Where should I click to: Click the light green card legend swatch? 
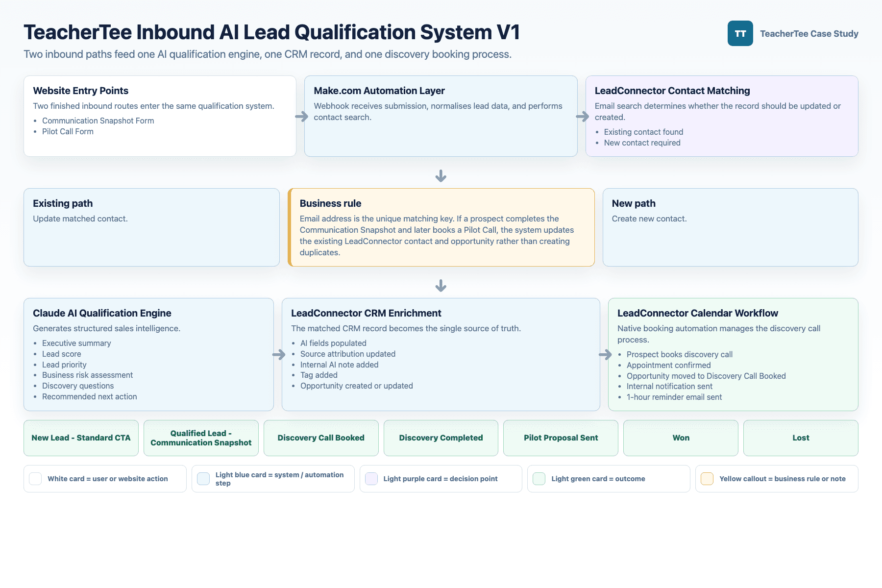tap(539, 479)
